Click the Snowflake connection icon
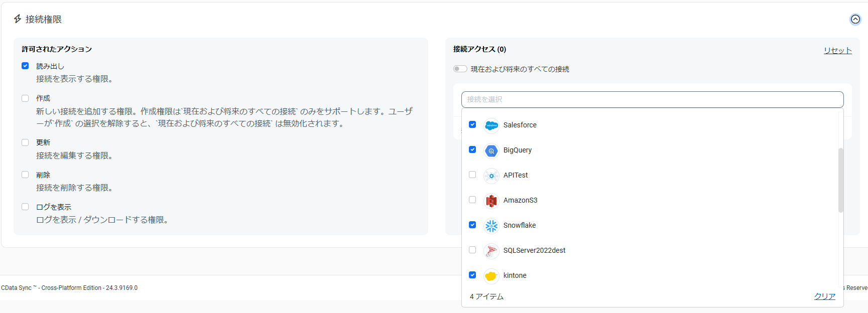Screen dimensions: 868x313 (491, 226)
